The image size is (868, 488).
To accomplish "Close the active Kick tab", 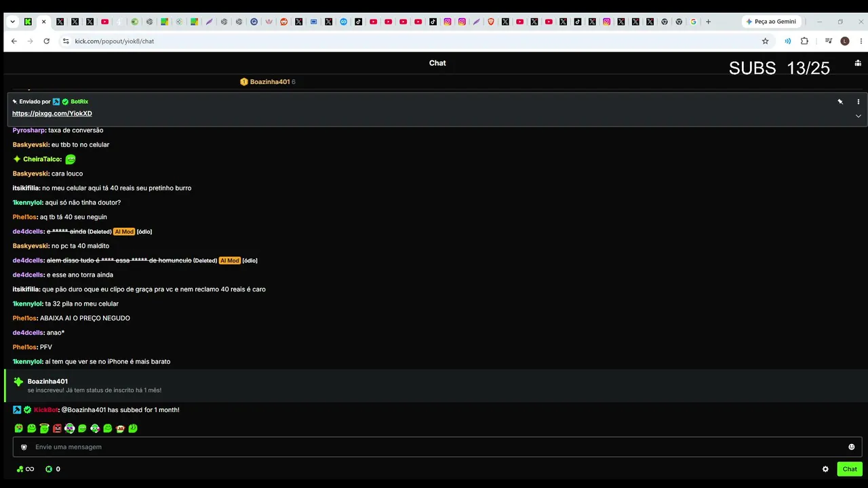I will click(43, 22).
